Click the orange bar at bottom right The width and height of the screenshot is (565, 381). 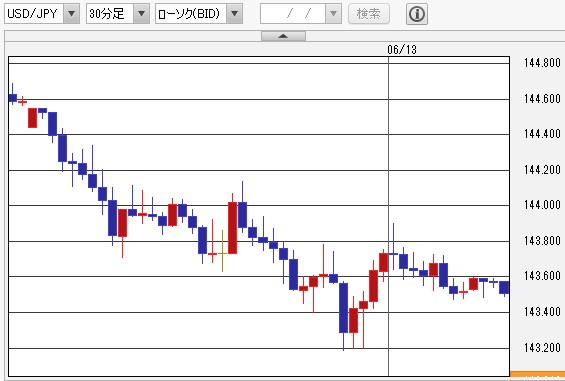coord(537,374)
